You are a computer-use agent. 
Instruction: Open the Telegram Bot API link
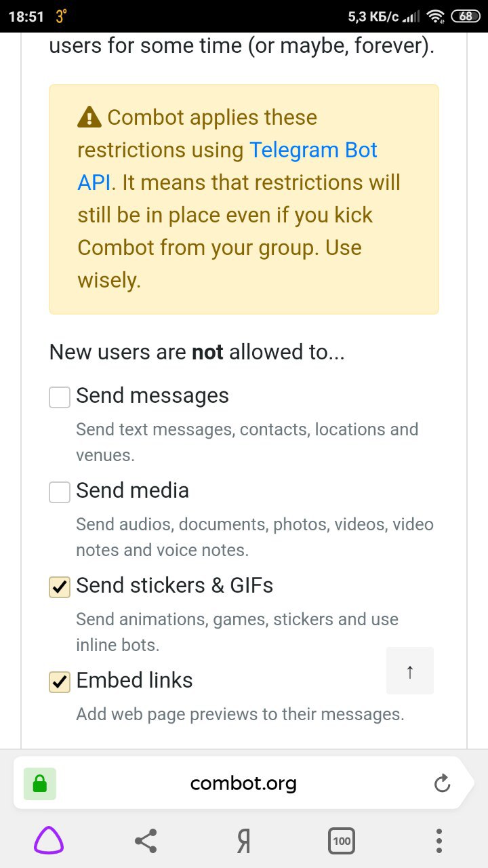click(x=228, y=166)
